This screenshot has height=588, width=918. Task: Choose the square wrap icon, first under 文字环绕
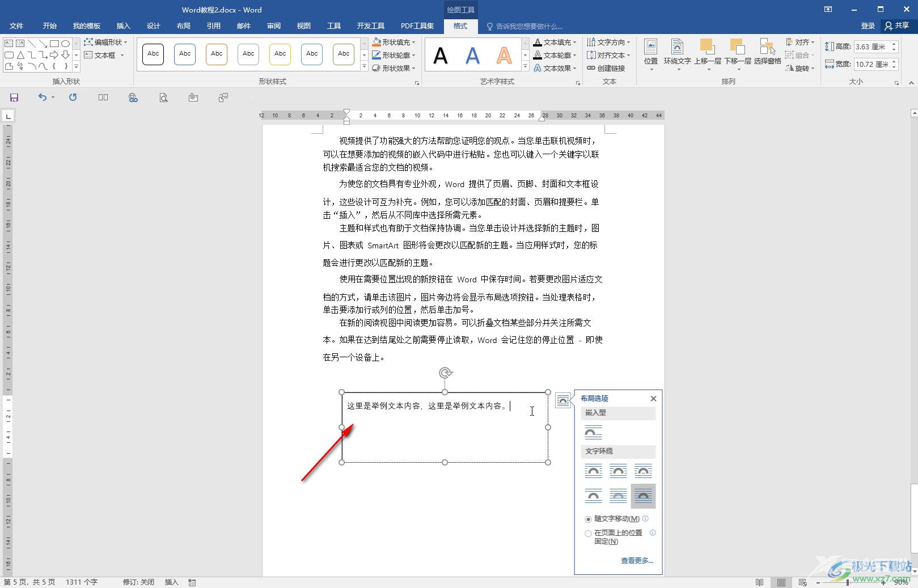pos(593,471)
